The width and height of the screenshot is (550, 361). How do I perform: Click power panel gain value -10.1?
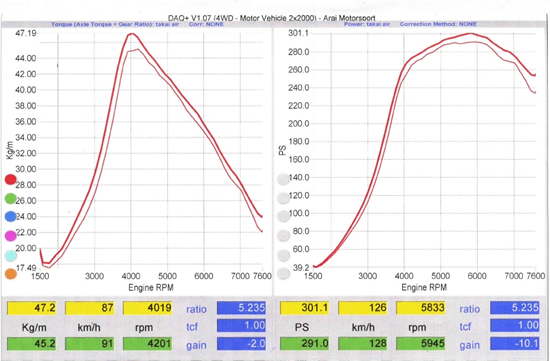coord(515,343)
